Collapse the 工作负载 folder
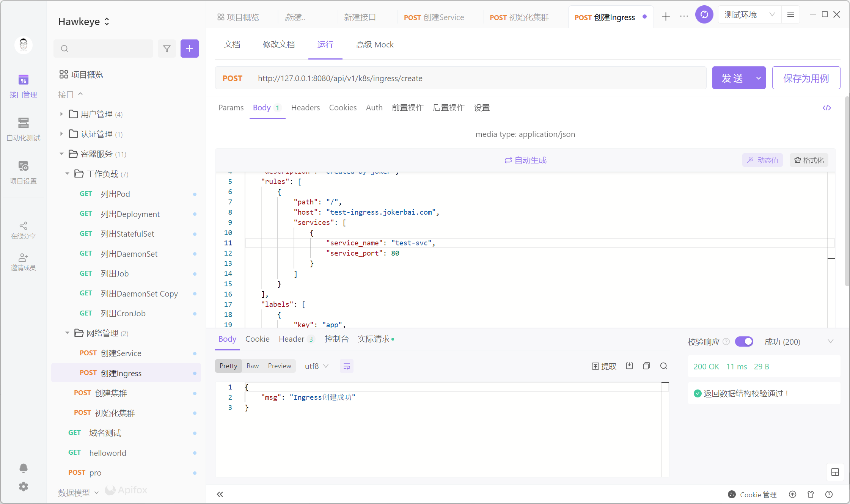The width and height of the screenshot is (850, 504). click(67, 174)
